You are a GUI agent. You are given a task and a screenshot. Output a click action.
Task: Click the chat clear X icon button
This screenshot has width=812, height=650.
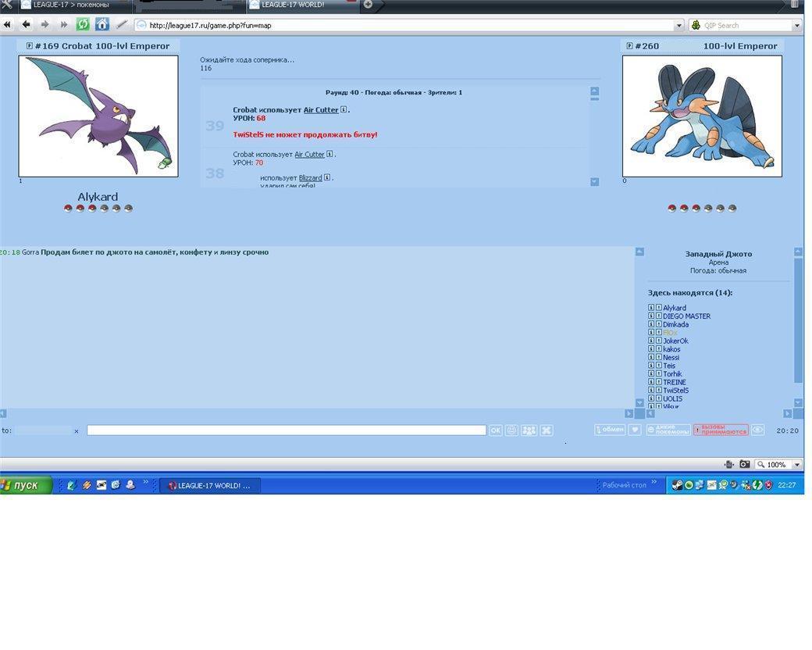tap(547, 430)
